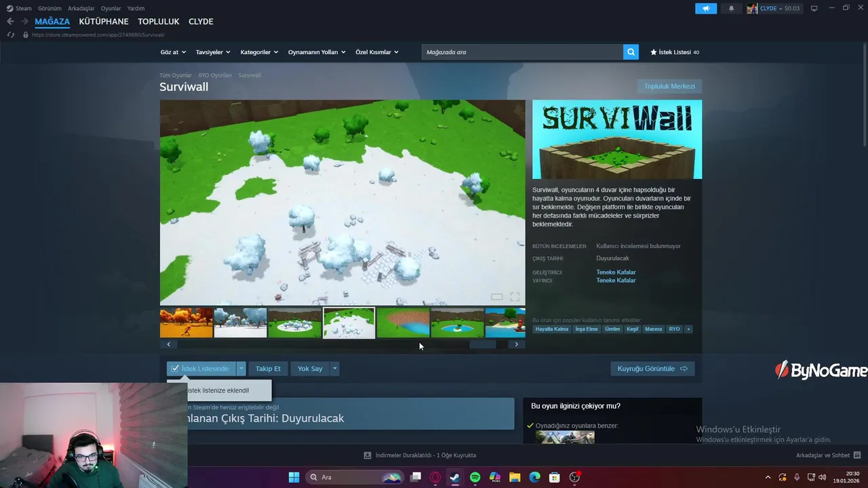868x488 pixels.
Task: Open the Hayatta Kalma tag
Action: (552, 329)
